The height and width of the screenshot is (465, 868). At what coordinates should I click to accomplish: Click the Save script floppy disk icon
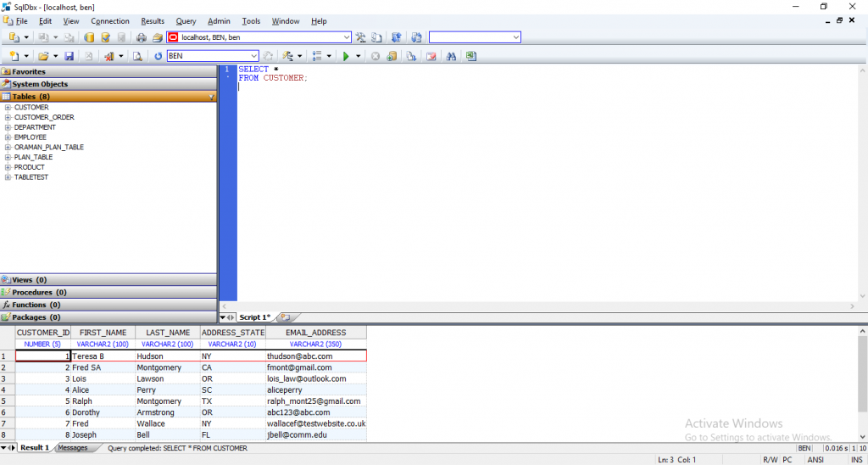click(69, 56)
